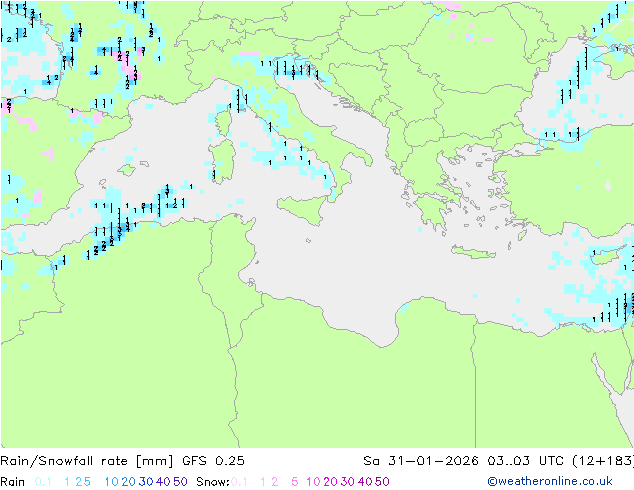Viewport: 634px width, 490px height.
Task: Pick the rain legend value 10
Action: tap(112, 482)
